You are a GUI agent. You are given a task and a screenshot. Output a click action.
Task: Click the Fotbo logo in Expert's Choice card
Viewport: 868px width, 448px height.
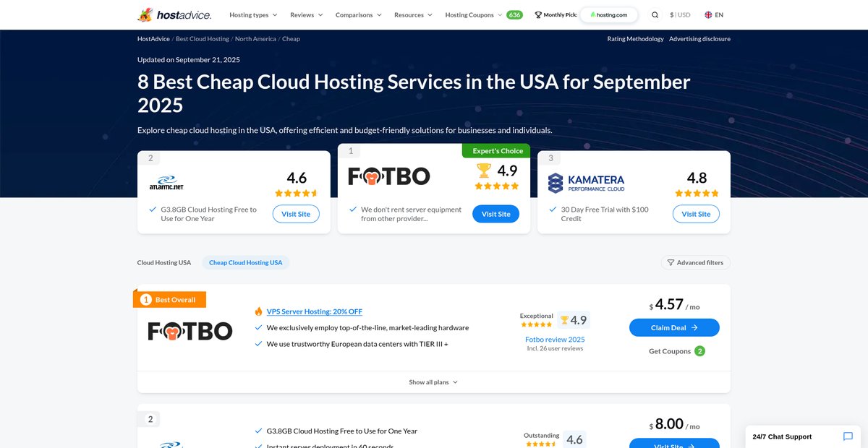click(389, 176)
